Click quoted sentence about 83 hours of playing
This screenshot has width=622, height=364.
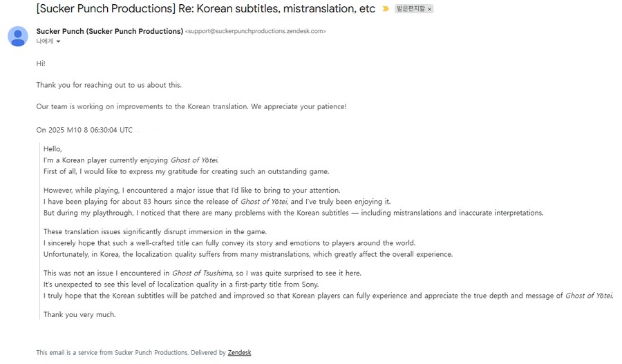217,202
